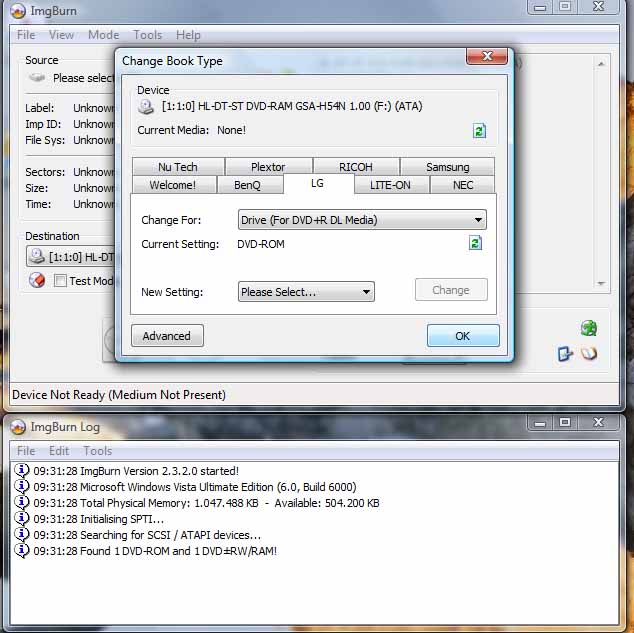Minimize the ImgBurn Log window
Screen dimensions: 634x633
540,423
